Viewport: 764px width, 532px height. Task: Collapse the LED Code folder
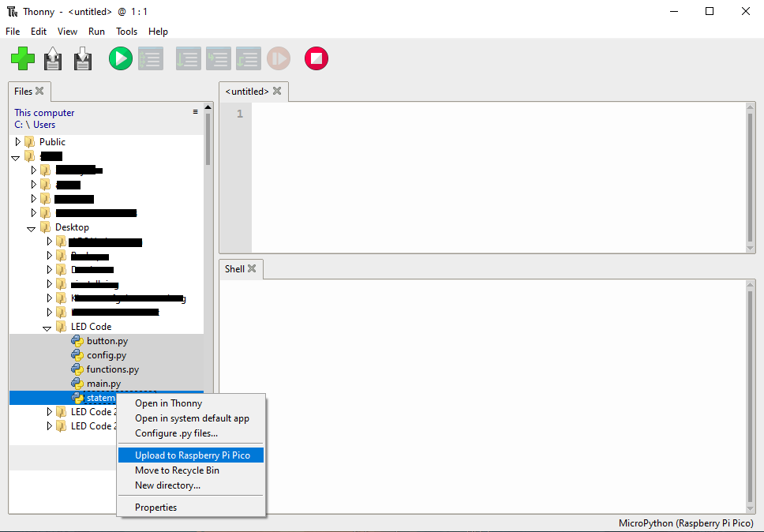coord(47,328)
